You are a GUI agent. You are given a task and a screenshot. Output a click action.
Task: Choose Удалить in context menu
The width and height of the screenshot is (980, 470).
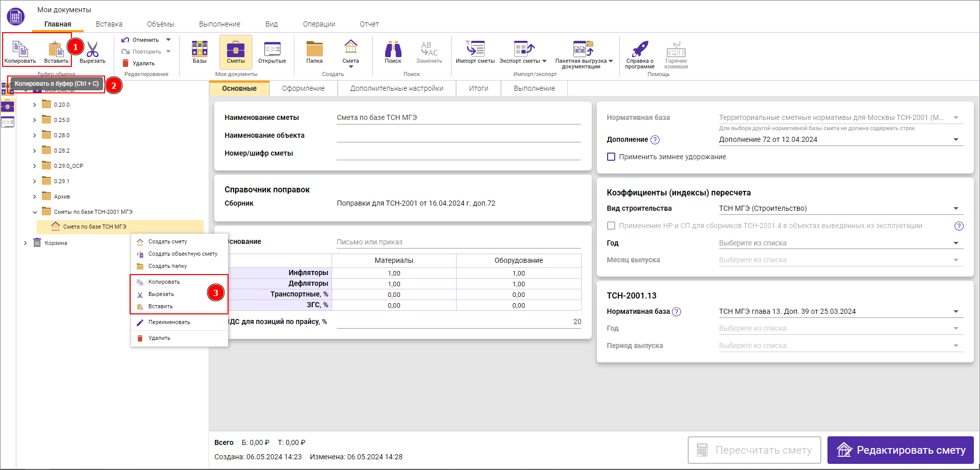pyautogui.click(x=179, y=338)
